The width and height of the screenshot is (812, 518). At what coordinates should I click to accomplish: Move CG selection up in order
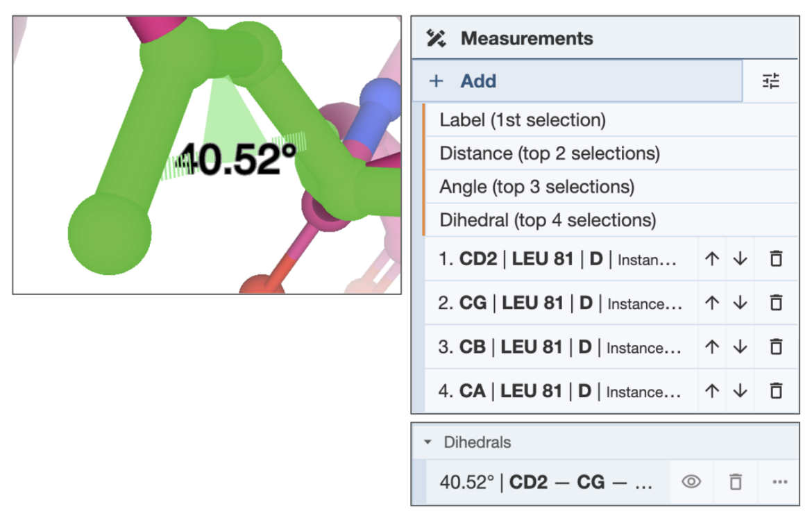click(x=712, y=303)
